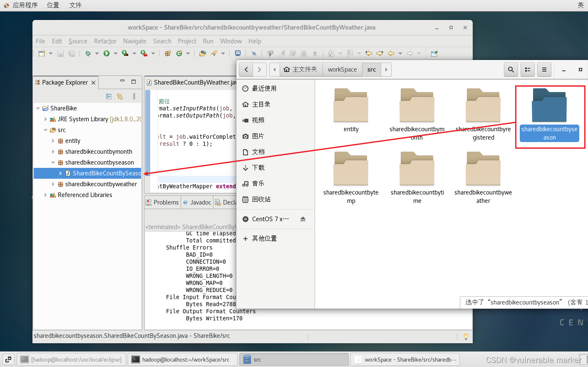Click the Back navigation arrow in Eclipse toolbar
This screenshot has height=367, width=588.
click(x=391, y=53)
